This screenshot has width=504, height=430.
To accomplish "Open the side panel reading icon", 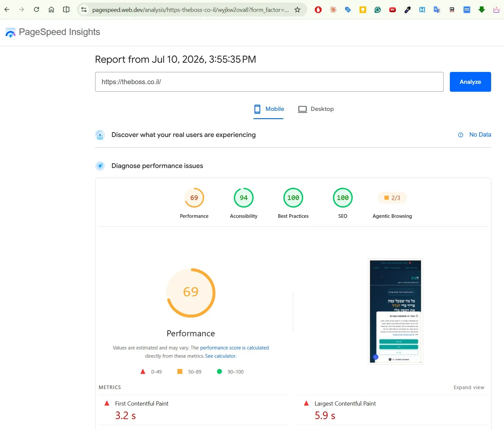I will click(x=66, y=10).
